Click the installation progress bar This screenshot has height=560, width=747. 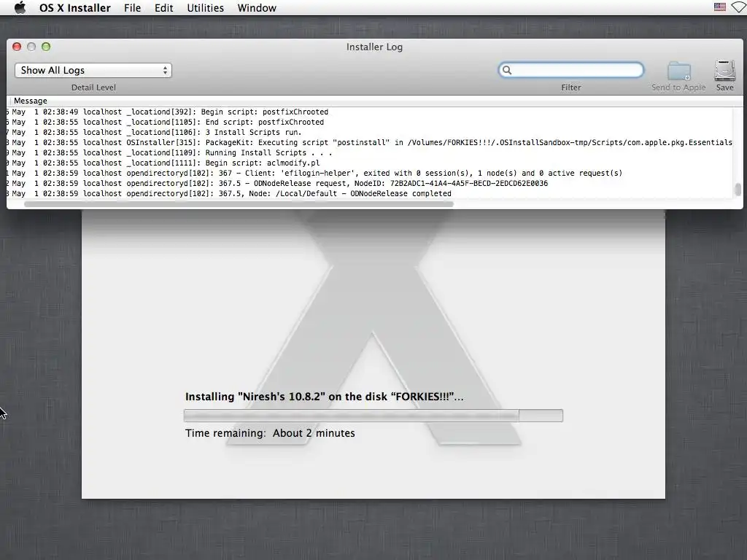tap(373, 416)
